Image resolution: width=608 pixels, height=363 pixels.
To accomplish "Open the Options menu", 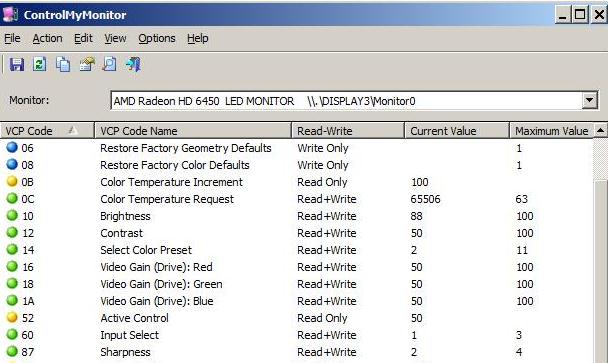I will coord(157,38).
